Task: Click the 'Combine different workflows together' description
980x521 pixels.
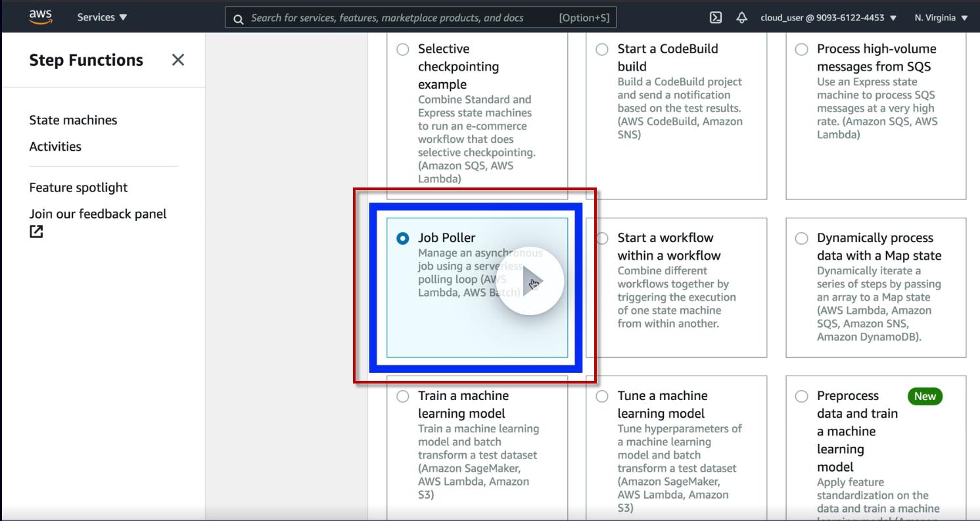Action: [x=677, y=297]
